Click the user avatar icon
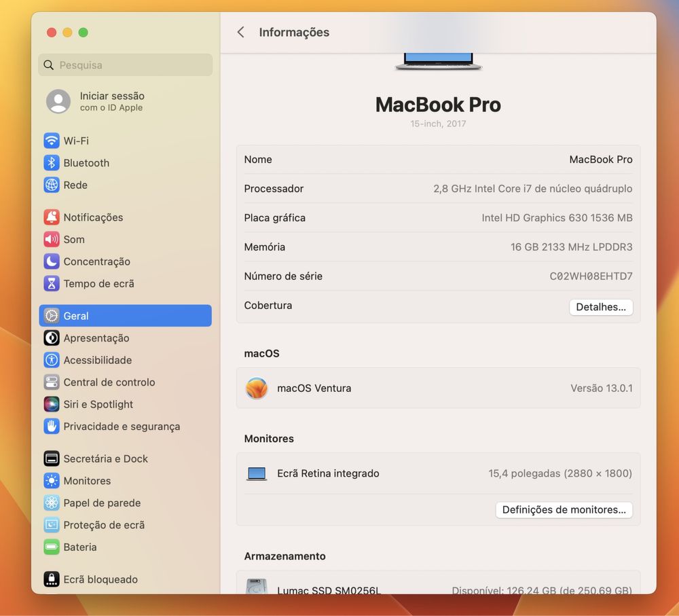This screenshot has width=679, height=616. (58, 101)
